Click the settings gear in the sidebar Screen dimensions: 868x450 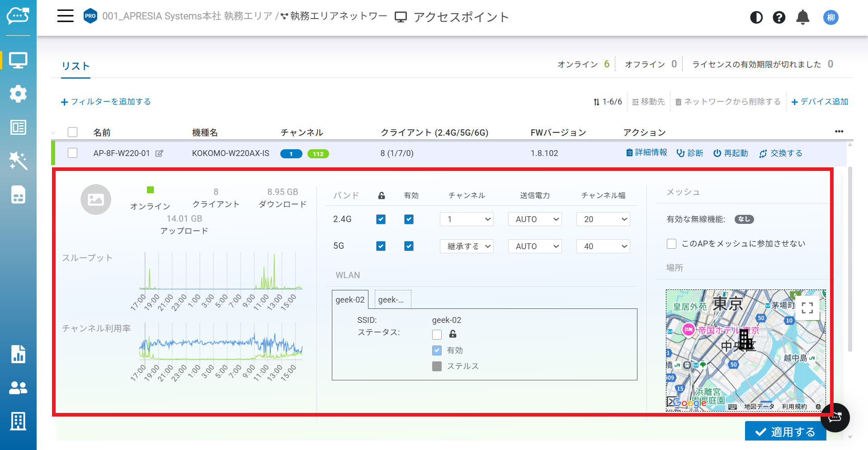click(18, 94)
